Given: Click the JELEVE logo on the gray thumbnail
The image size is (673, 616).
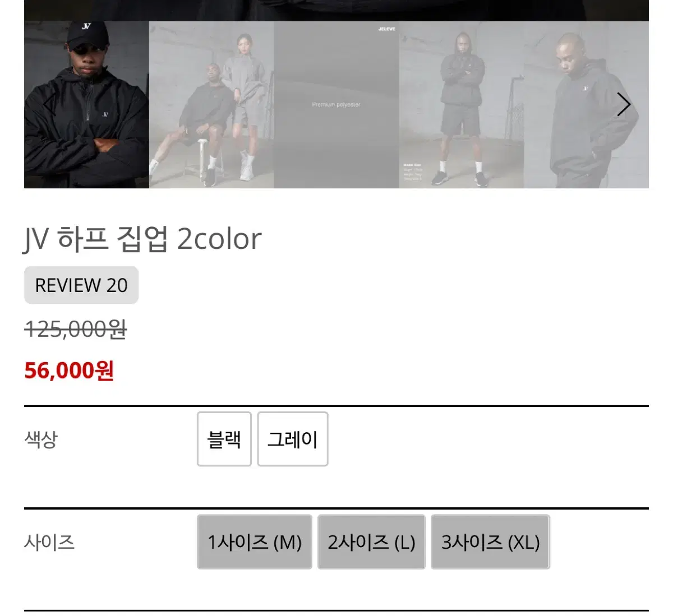Looking at the screenshot, I should coord(387,29).
